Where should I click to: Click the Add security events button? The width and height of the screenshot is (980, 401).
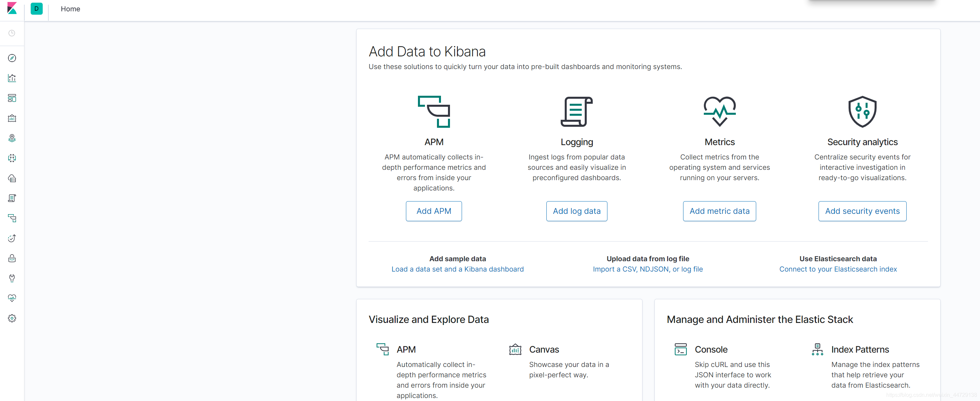(x=863, y=211)
